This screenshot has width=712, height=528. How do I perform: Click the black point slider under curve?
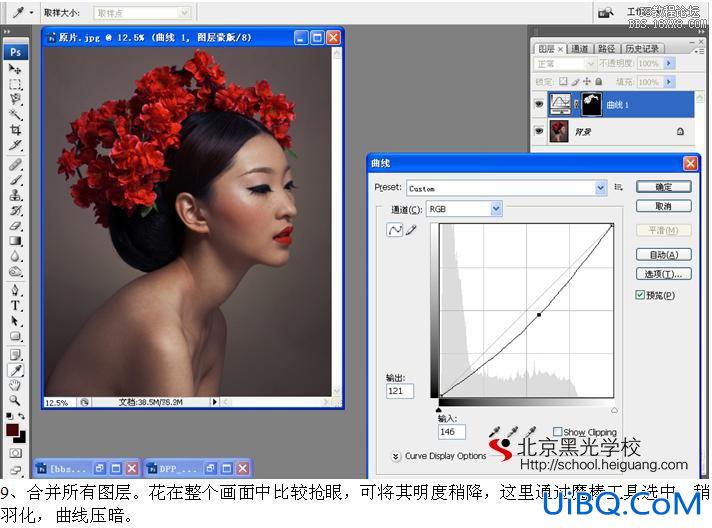coord(439,410)
